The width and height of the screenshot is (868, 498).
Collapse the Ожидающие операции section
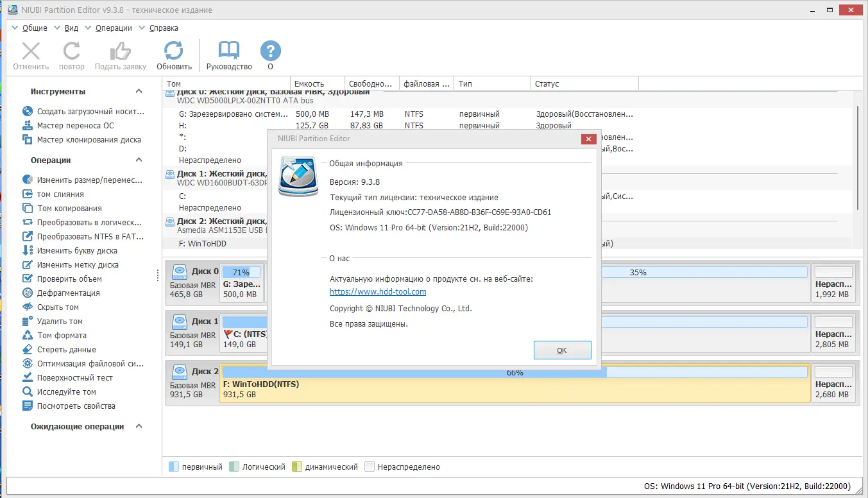click(139, 427)
